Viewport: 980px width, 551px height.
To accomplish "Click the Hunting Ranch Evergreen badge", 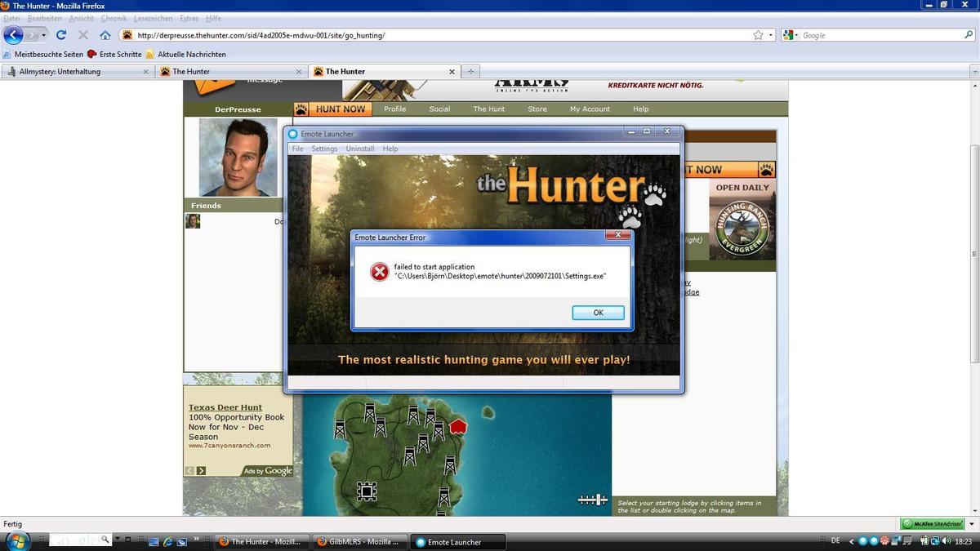I will tap(742, 227).
